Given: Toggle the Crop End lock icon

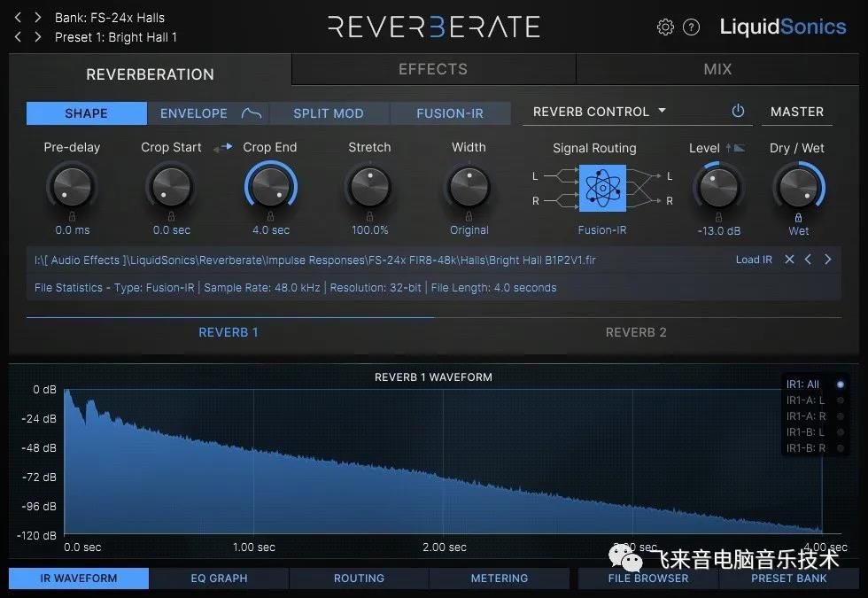Looking at the screenshot, I should pyautogui.click(x=270, y=216).
